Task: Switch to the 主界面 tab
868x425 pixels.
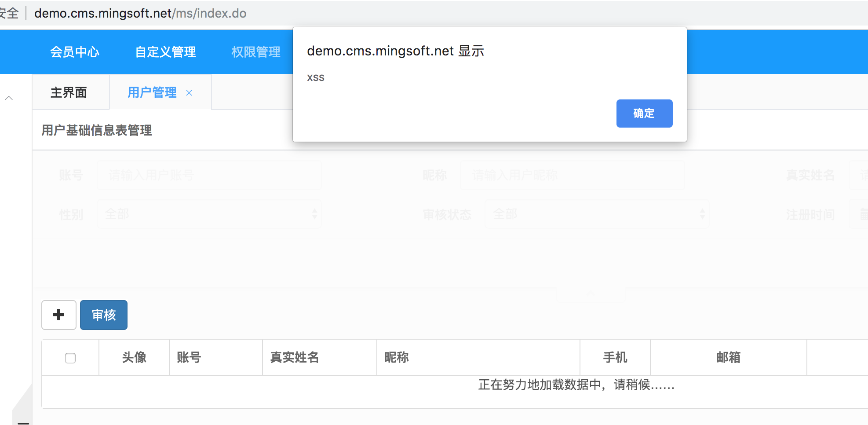Action: coord(68,92)
